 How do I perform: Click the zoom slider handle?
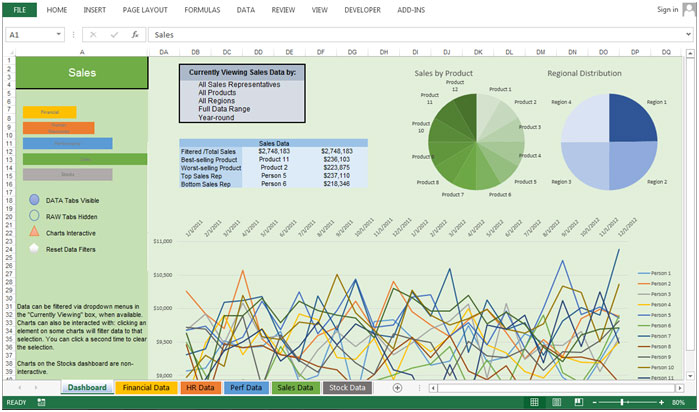621,403
